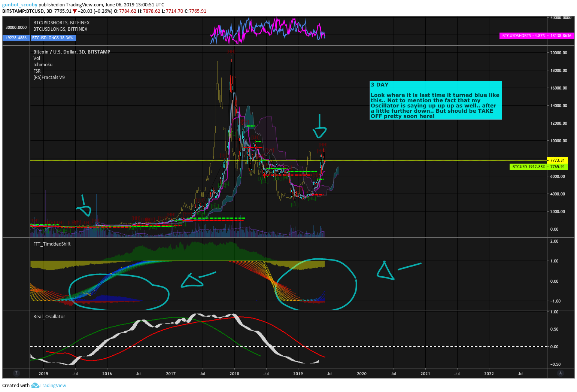Open the gunbot_scooby author link
Viewport: 577px width, 392px height.
point(20,5)
